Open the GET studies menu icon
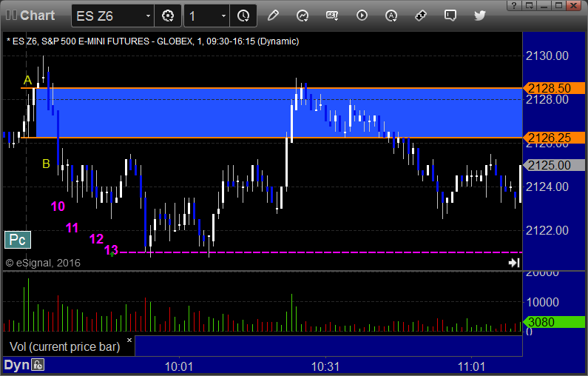Image resolution: width=588 pixels, height=376 pixels. [x=332, y=16]
